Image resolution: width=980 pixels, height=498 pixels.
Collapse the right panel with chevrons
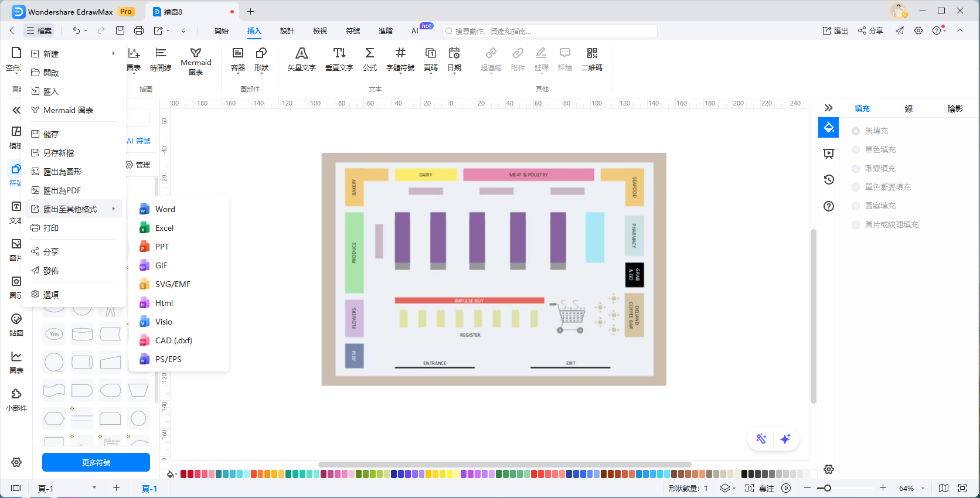[x=828, y=108]
